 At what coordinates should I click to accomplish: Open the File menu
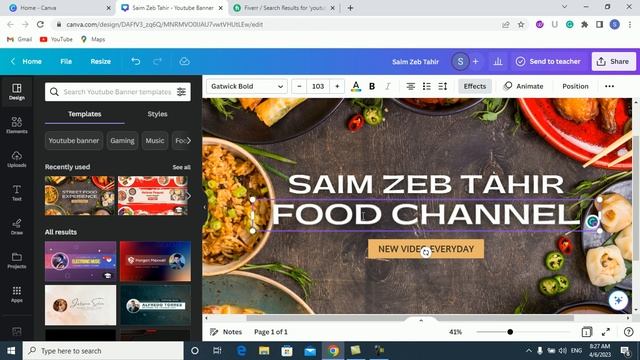66,61
